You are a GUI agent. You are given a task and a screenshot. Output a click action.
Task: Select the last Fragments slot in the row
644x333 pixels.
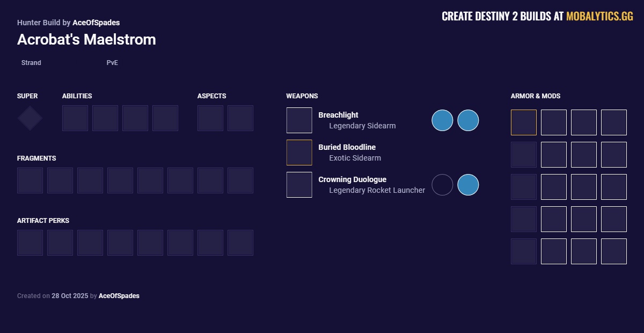[x=240, y=180]
